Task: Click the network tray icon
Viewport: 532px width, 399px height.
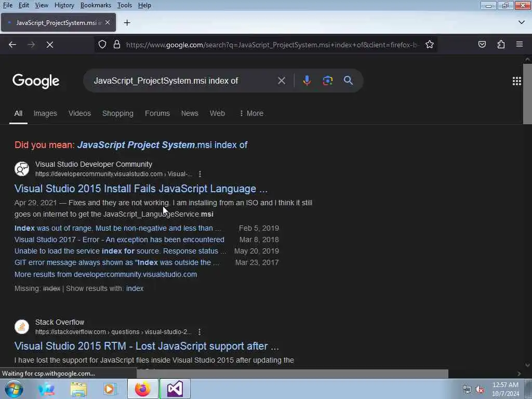Action: click(x=467, y=390)
